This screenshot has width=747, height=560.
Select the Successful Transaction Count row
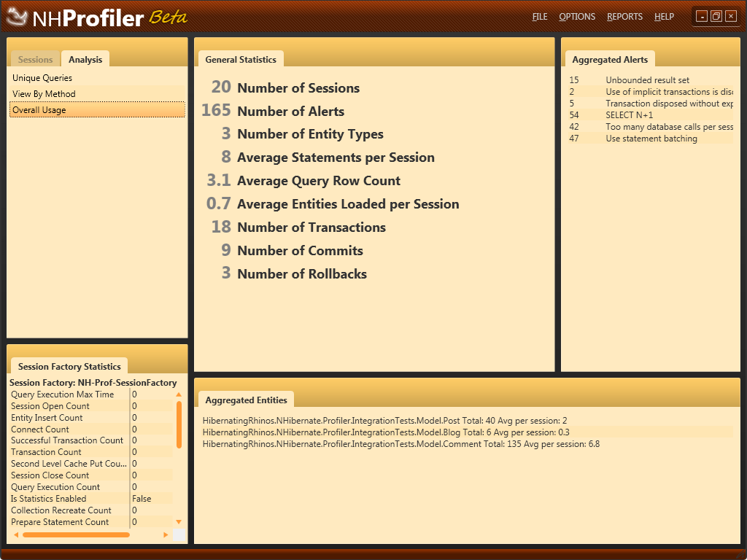91,440
